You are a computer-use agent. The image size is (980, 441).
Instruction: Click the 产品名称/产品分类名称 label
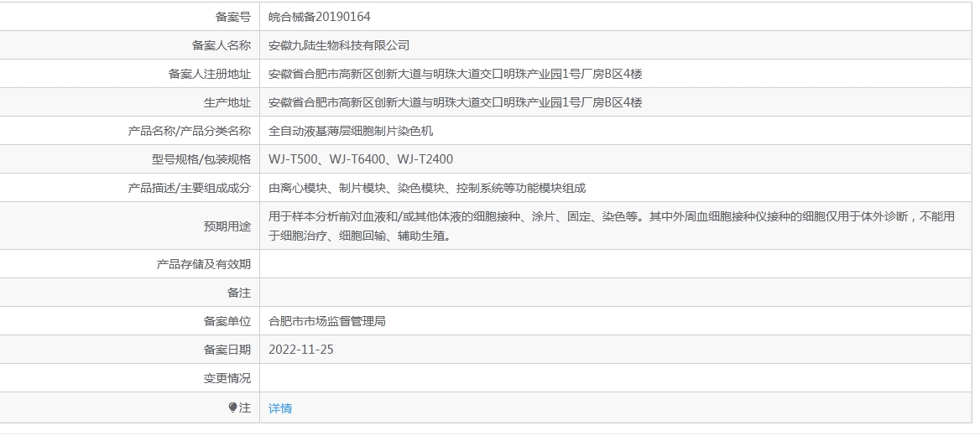pos(190,131)
